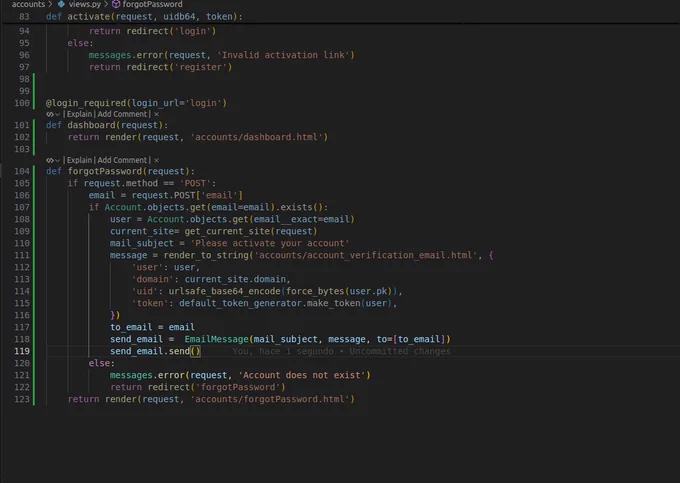Click Add Comment above the dashboard function
Screen dimensions: 680x483
pos(122,114)
